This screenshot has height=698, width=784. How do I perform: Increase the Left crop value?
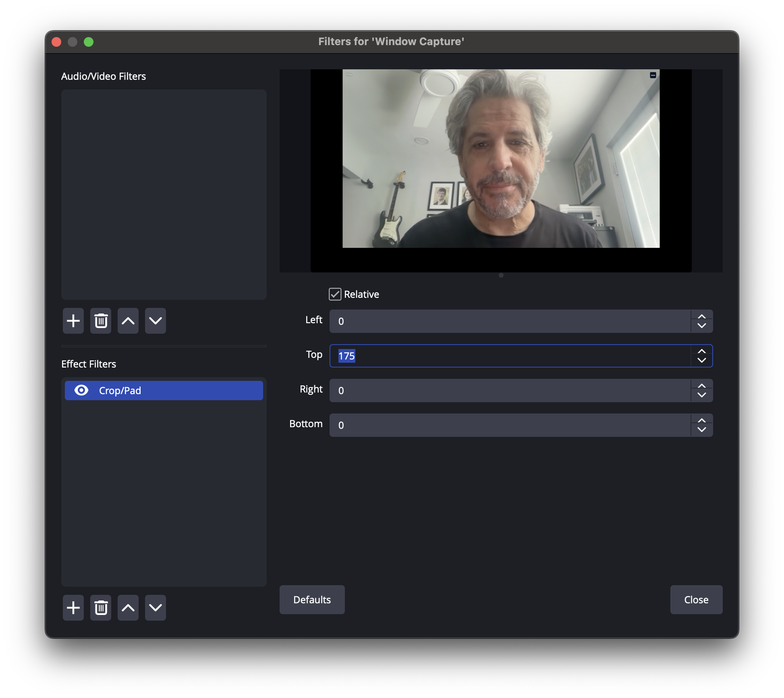click(702, 317)
